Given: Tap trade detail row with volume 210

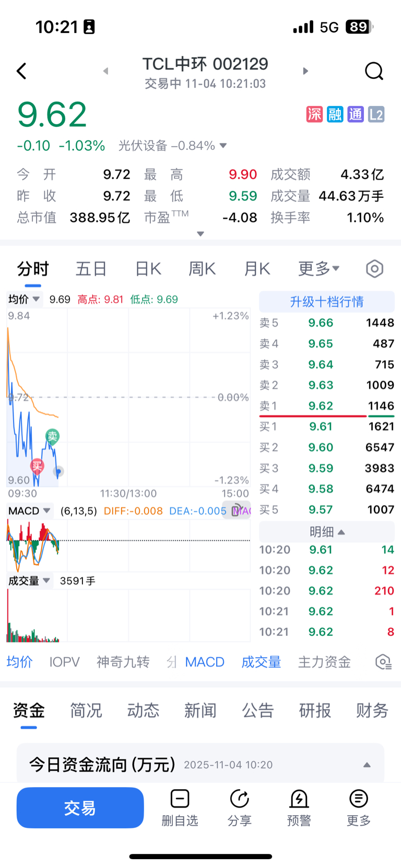Looking at the screenshot, I should pos(327,591).
